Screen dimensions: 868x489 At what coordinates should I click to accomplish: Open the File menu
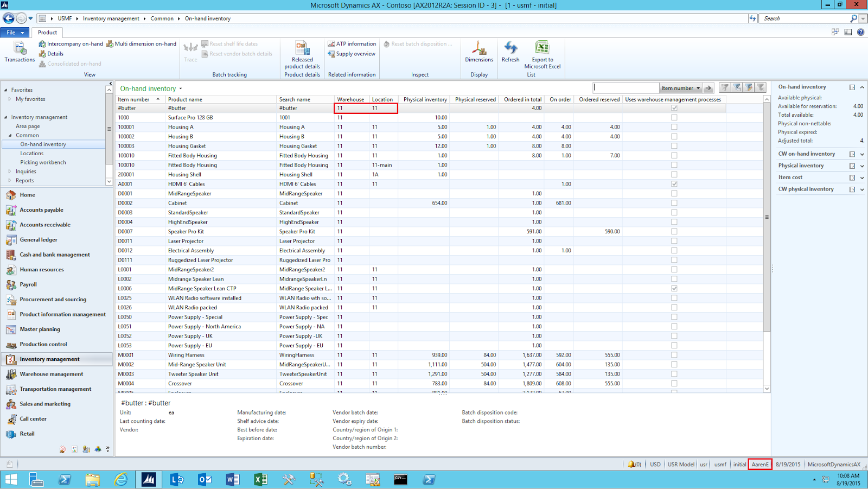(15, 33)
